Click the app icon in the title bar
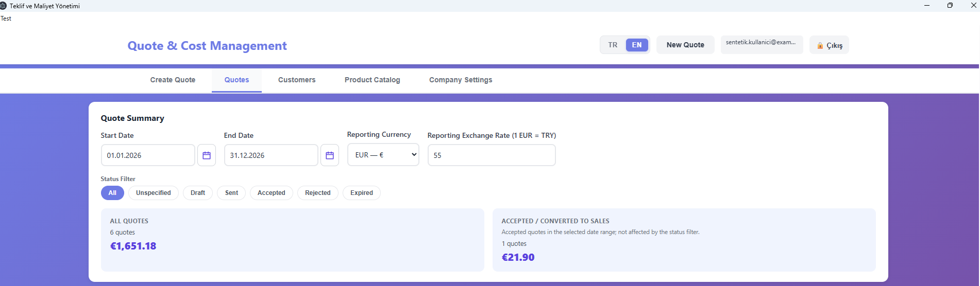Image resolution: width=980 pixels, height=286 pixels. pos(3,6)
